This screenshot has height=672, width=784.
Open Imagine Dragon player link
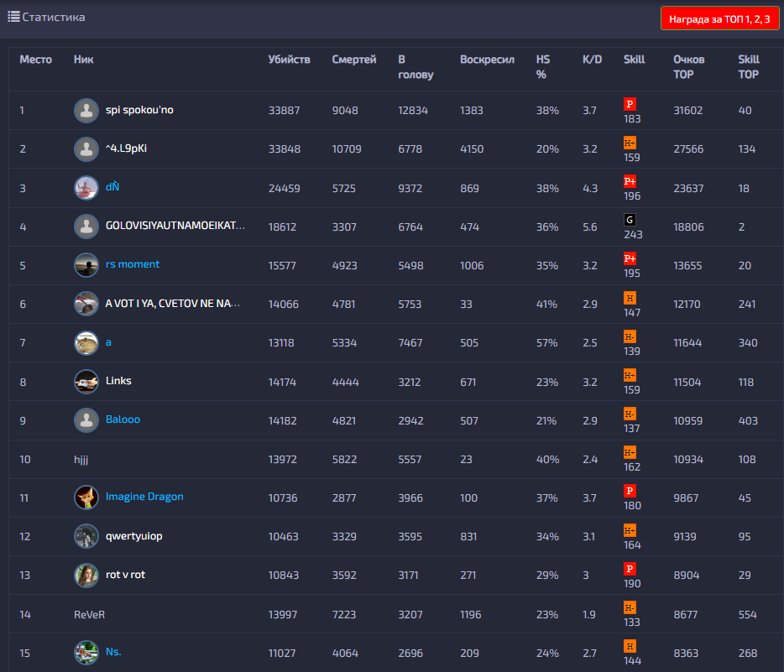(144, 497)
